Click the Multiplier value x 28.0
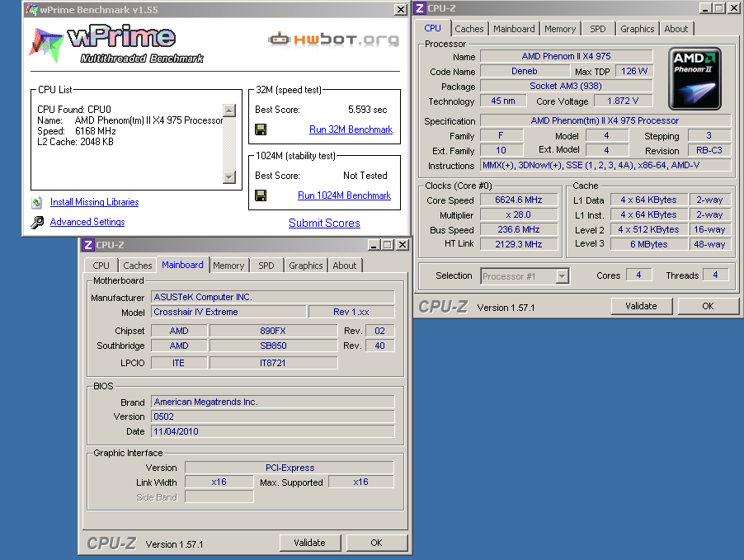744x560 pixels. coord(519,215)
